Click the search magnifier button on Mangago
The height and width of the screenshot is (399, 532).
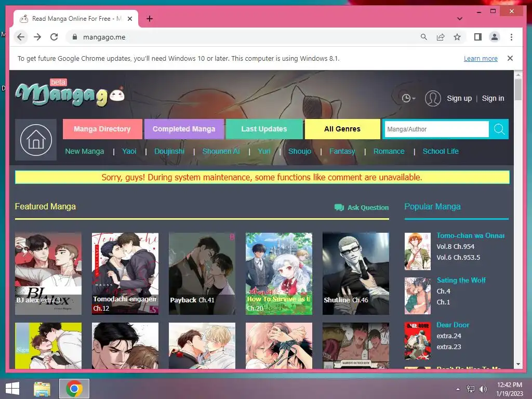(499, 129)
